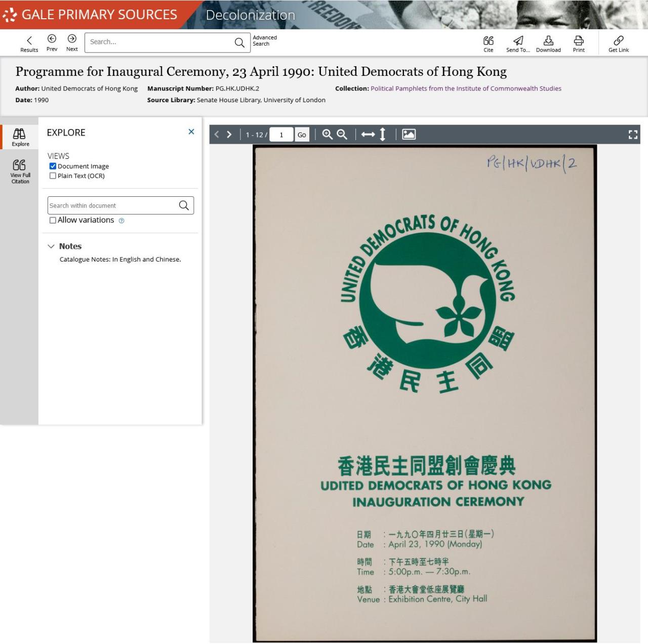Run the search within document
648x644 pixels.
(x=184, y=205)
